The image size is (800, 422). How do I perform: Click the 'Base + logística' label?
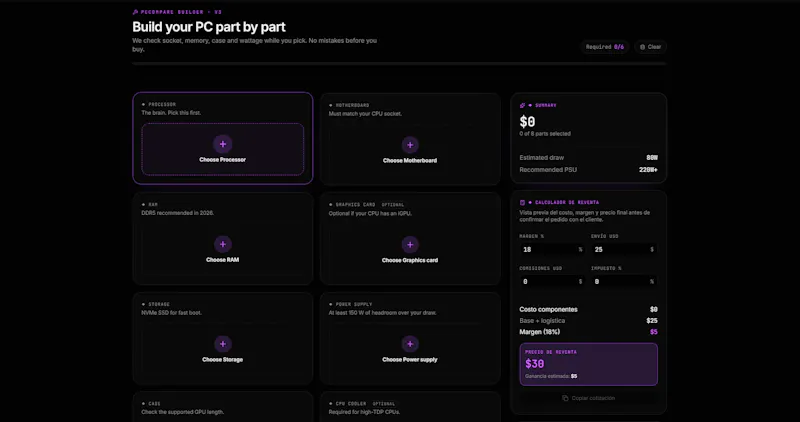542,320
